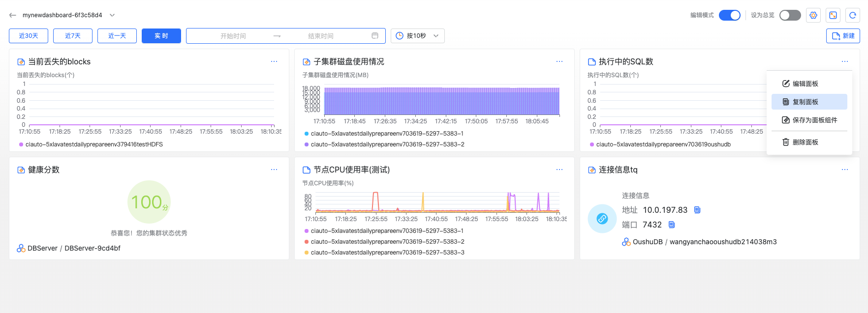The width and height of the screenshot is (868, 313).
Task: Copy the address 10.0.197.83 via copy icon
Action: [x=697, y=210]
